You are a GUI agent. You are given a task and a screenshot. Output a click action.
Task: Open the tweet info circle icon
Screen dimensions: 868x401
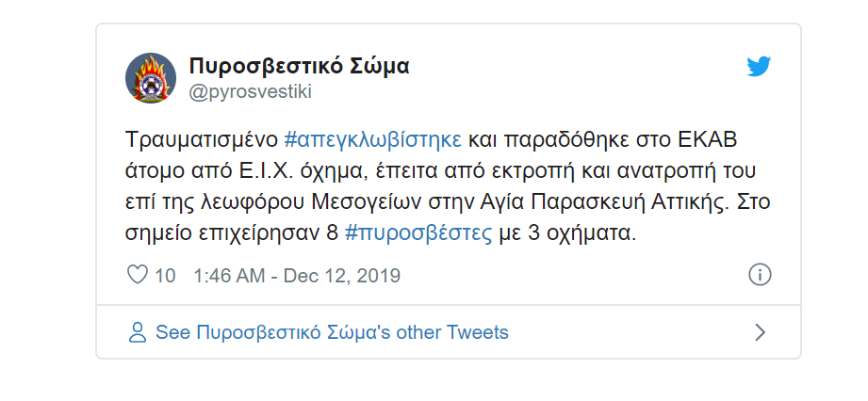tap(760, 274)
